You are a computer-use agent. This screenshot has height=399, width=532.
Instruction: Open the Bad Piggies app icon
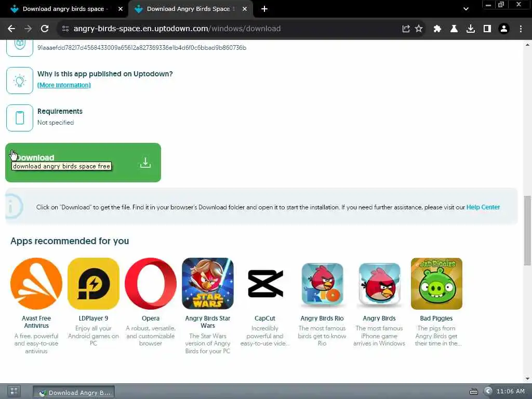tap(436, 284)
